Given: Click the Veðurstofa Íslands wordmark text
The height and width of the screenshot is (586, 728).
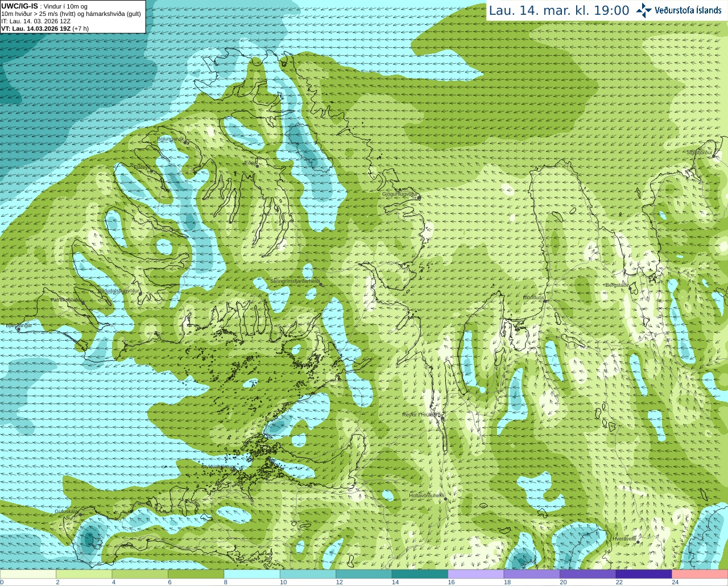Looking at the screenshot, I should tap(688, 10).
